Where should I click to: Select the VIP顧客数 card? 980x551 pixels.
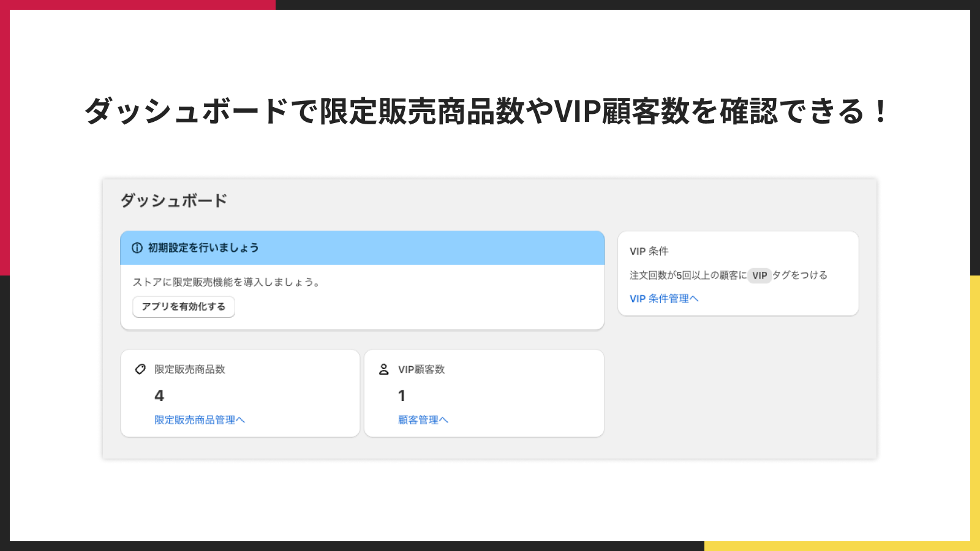[x=484, y=392]
